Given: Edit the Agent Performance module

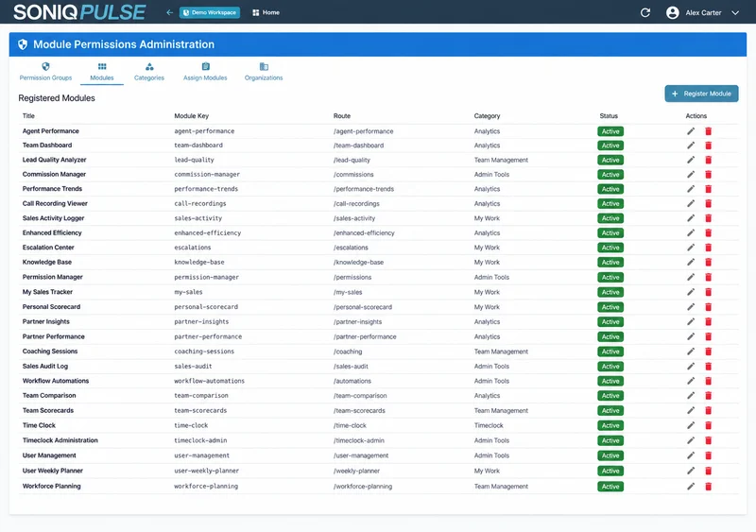Looking at the screenshot, I should (x=691, y=131).
